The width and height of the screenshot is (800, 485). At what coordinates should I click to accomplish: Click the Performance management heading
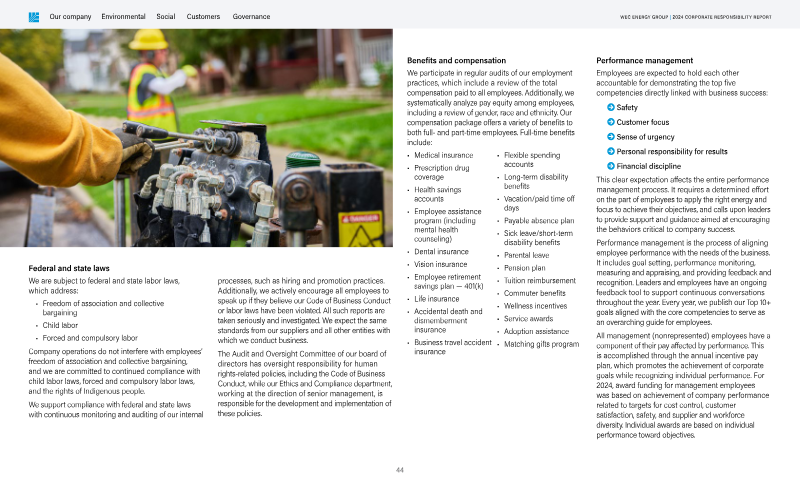644,60
